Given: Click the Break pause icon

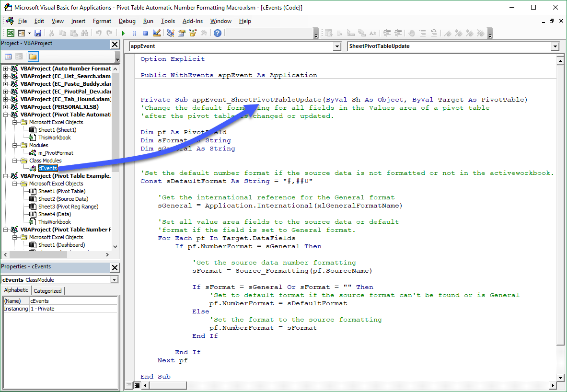Looking at the screenshot, I should point(134,33).
